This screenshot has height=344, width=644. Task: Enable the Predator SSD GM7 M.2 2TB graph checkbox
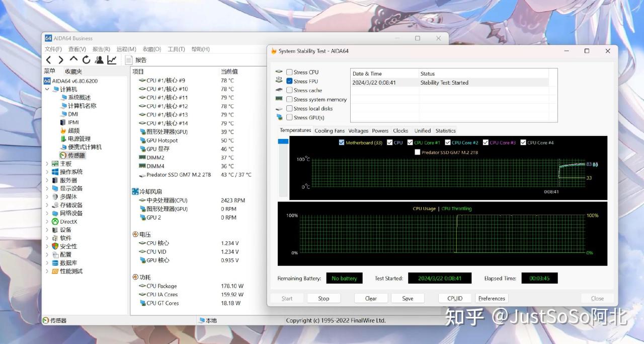point(417,152)
